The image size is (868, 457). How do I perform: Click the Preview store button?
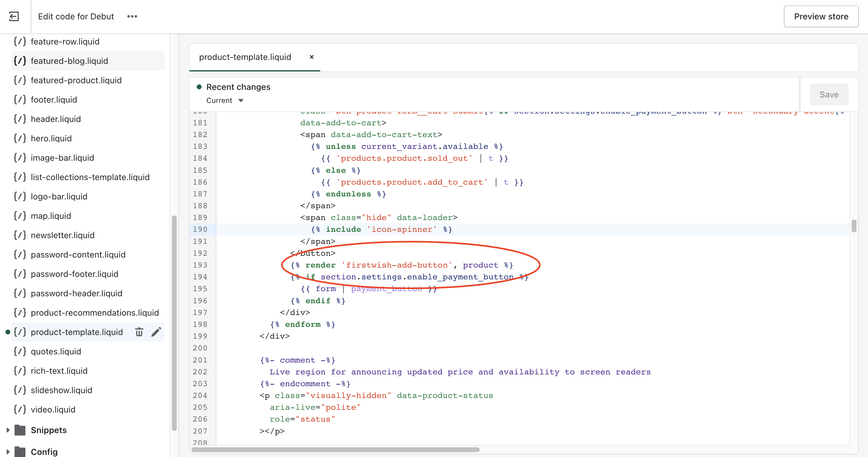coord(821,16)
